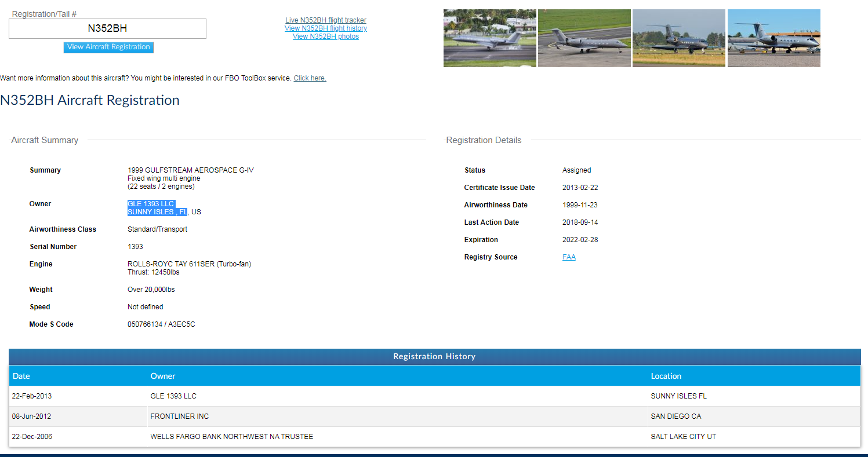This screenshot has height=457, width=868.
Task: Select the 08-Jun-2012 date cell
Action: pyautogui.click(x=32, y=416)
